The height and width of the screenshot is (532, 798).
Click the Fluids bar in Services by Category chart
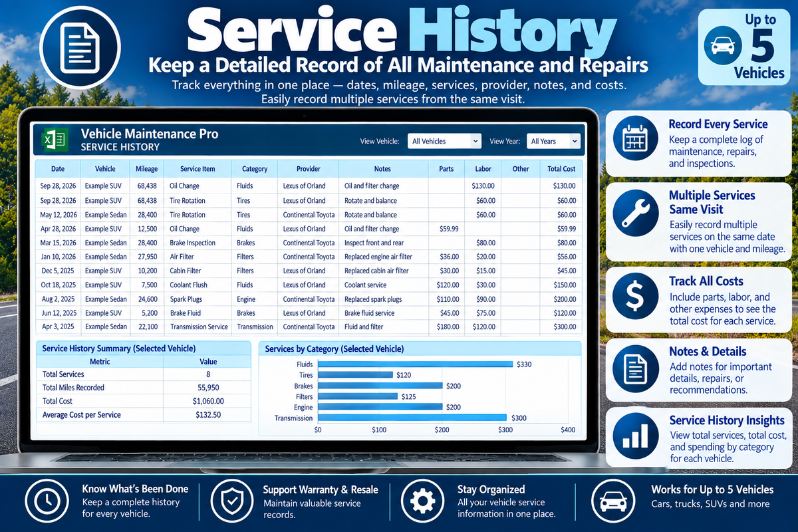[415, 364]
